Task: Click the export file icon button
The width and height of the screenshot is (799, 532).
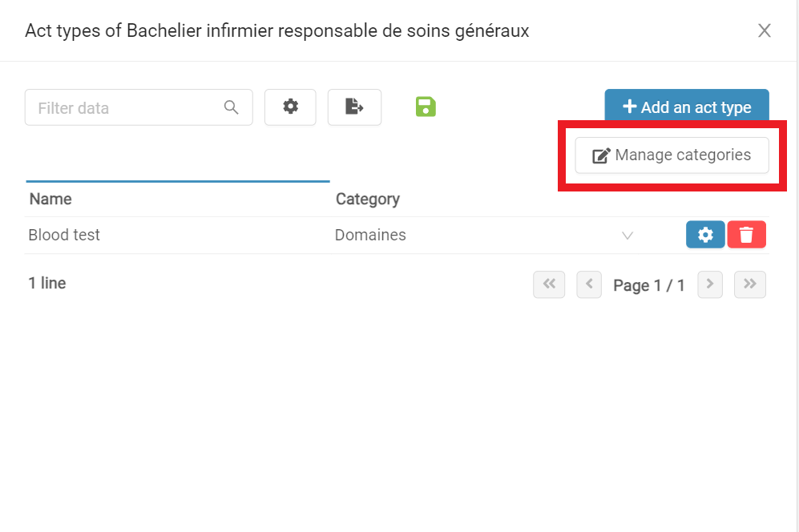Action: (x=354, y=107)
